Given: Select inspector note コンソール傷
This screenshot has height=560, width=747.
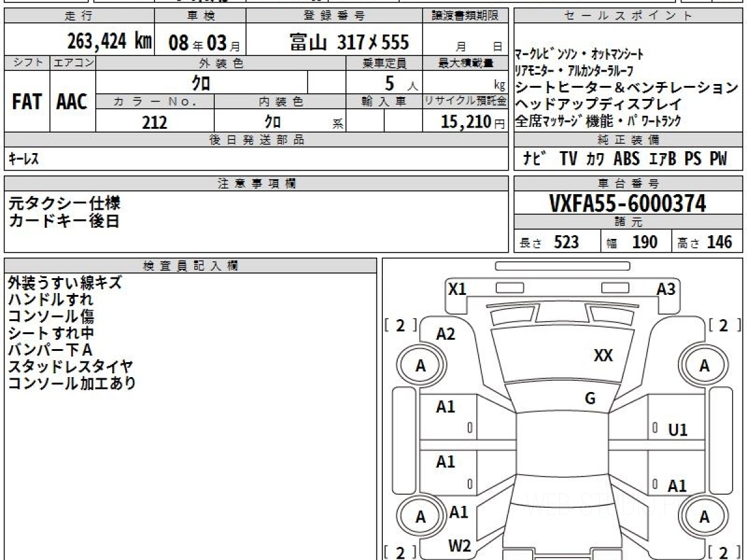Looking at the screenshot, I should [50, 316].
